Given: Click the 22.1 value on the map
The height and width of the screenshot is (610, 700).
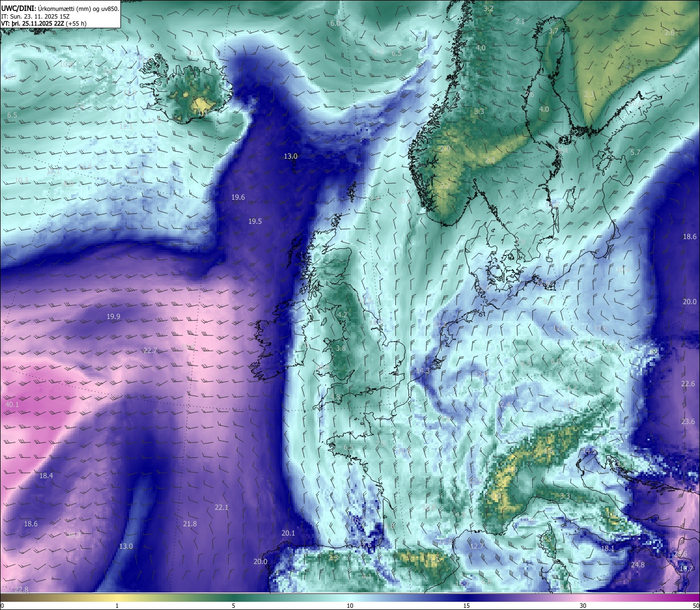Looking at the screenshot, I should point(221,508).
